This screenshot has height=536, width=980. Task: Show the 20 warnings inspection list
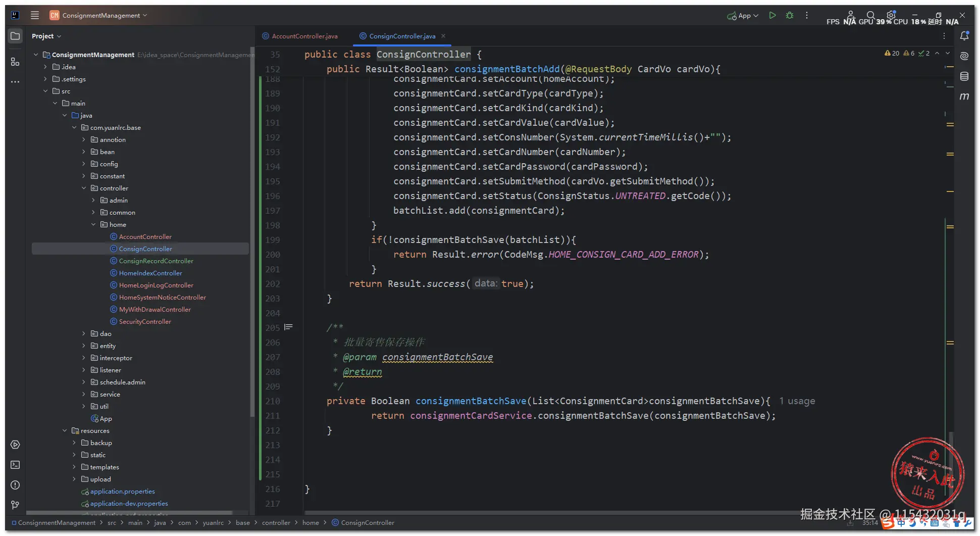tap(892, 53)
